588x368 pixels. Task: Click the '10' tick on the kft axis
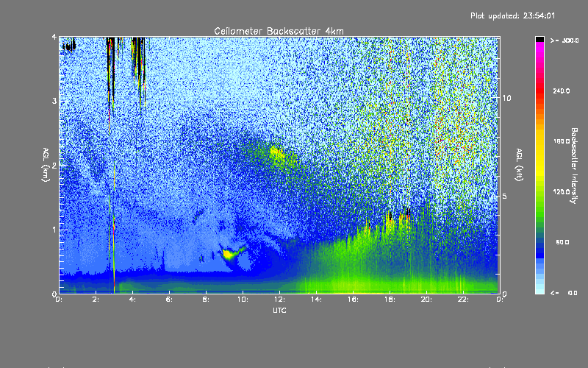pos(506,99)
